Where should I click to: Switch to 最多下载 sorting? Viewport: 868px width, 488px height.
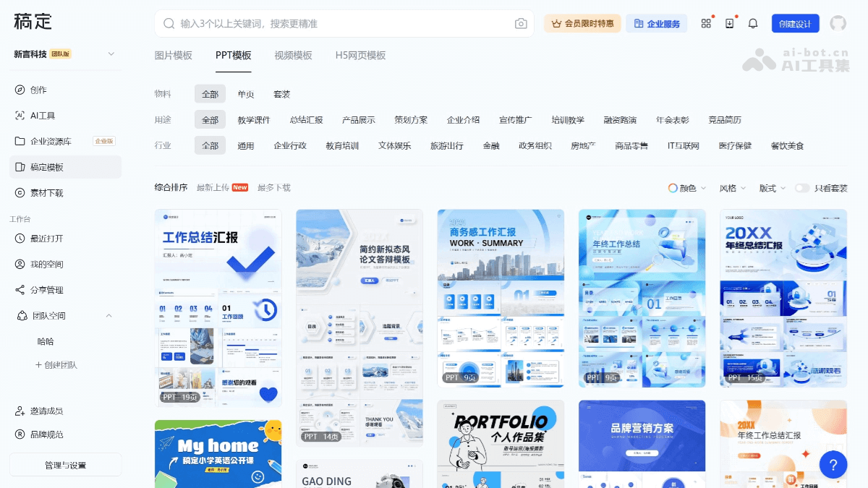click(271, 187)
